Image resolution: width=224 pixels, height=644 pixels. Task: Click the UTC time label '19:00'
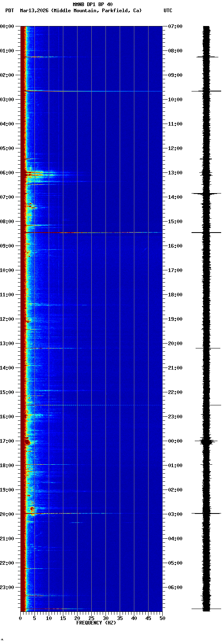(x=175, y=319)
